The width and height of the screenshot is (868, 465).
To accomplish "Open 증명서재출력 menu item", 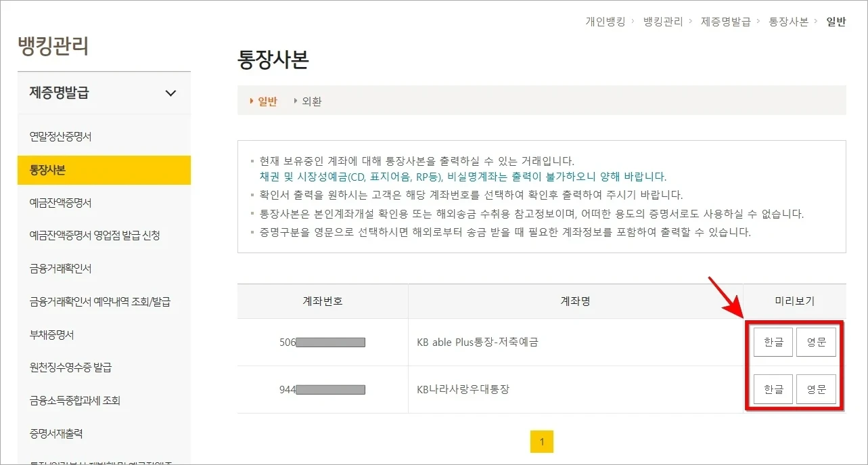I will point(58,433).
